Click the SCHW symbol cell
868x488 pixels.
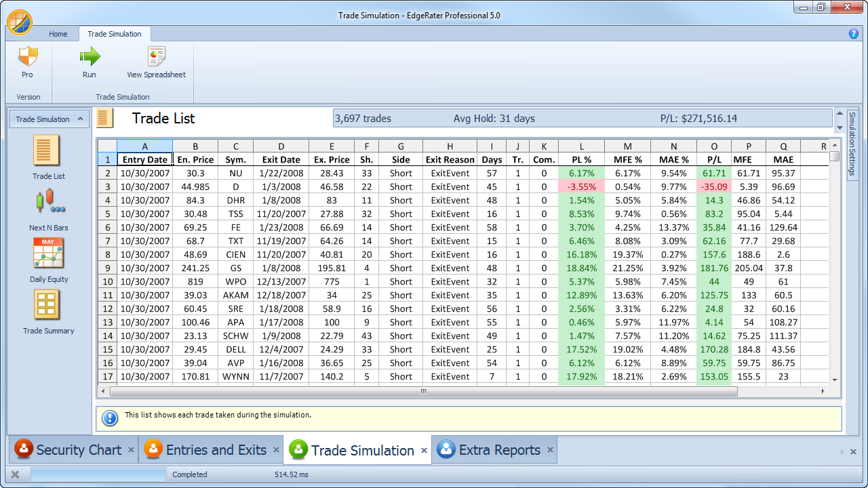(236, 335)
